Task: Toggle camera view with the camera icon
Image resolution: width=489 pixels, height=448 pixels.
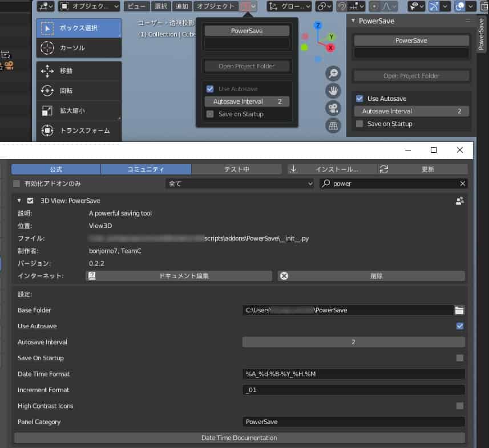Action: tap(333, 108)
